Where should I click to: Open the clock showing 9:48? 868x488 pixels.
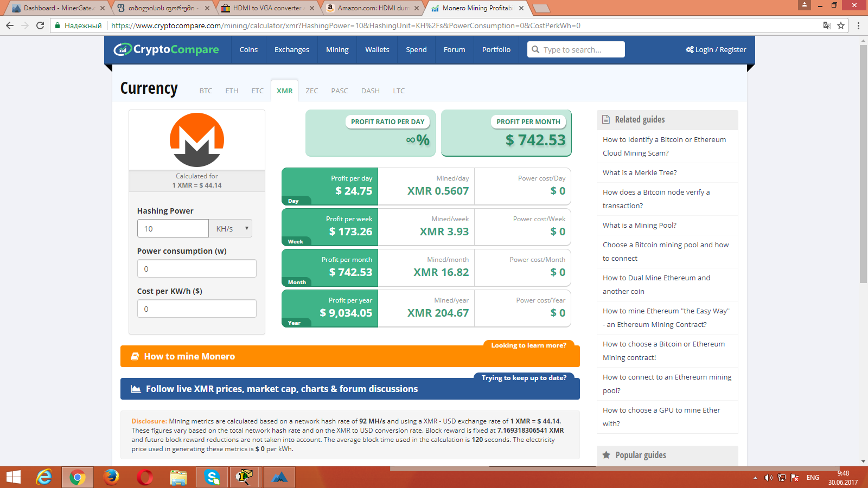tap(843, 478)
